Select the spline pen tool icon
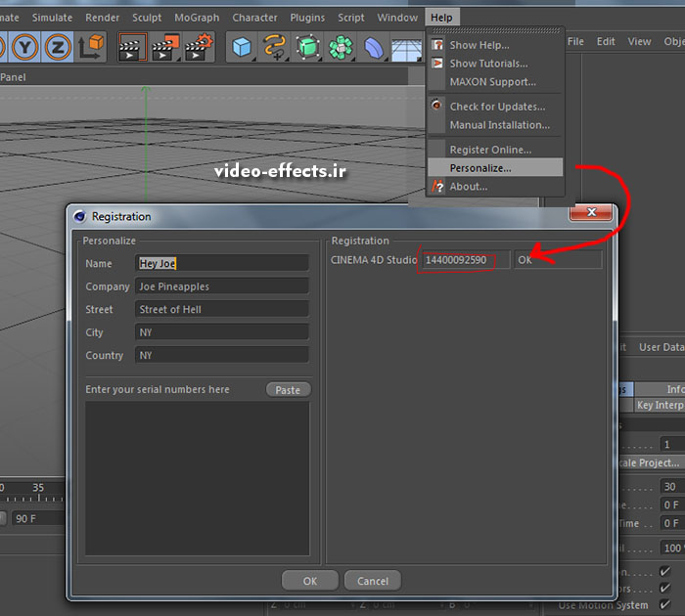The height and width of the screenshot is (616, 685). (x=275, y=47)
